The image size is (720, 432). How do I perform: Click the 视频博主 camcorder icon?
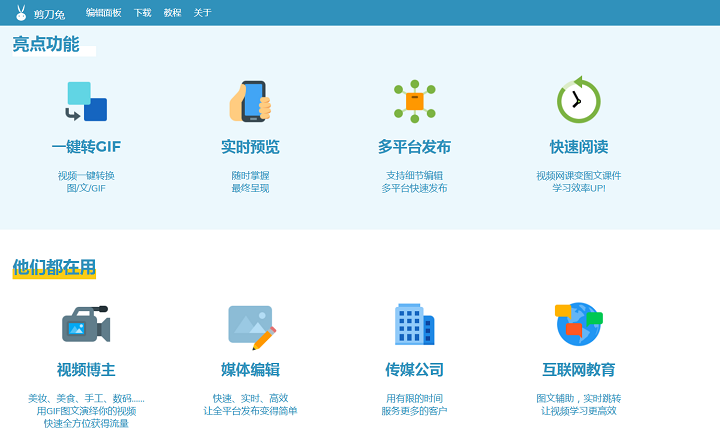[x=86, y=325]
